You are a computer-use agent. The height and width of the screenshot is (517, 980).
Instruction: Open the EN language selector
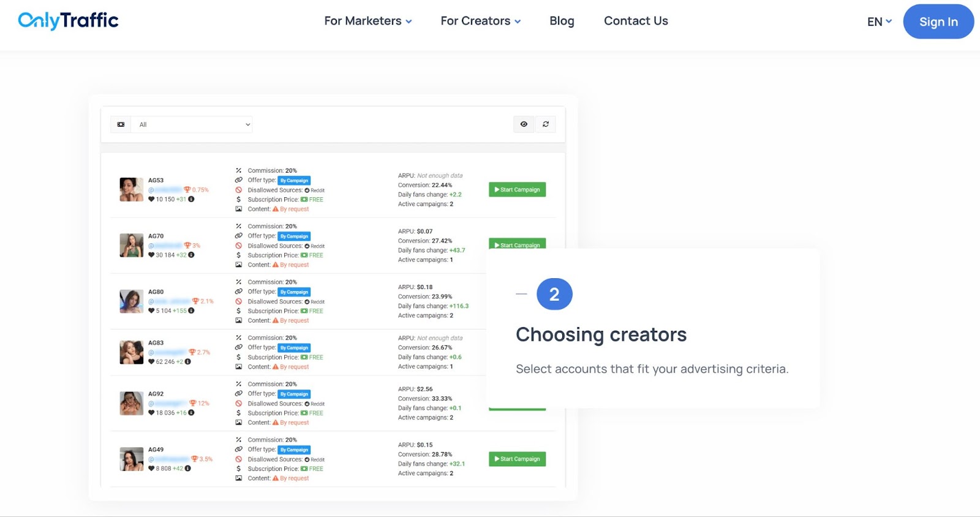tap(880, 21)
